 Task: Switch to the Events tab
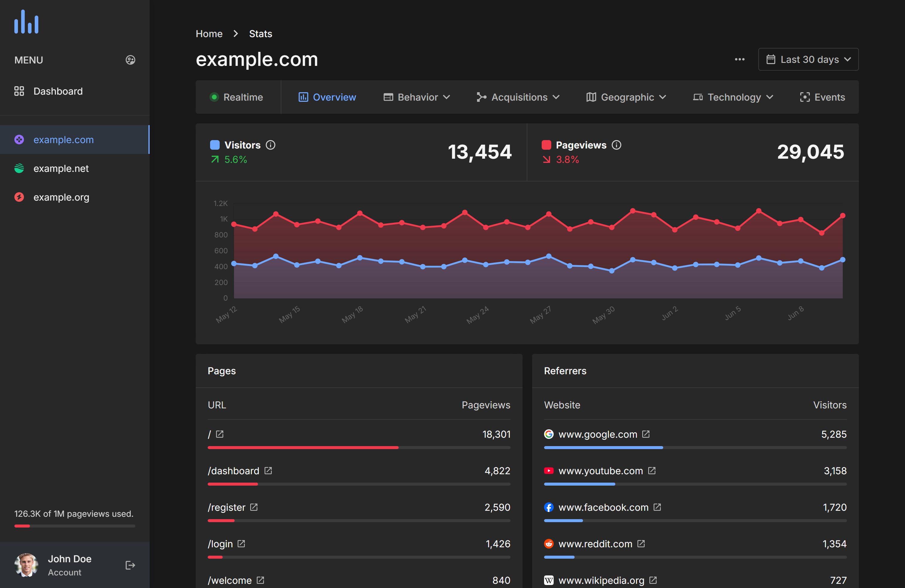tap(822, 97)
